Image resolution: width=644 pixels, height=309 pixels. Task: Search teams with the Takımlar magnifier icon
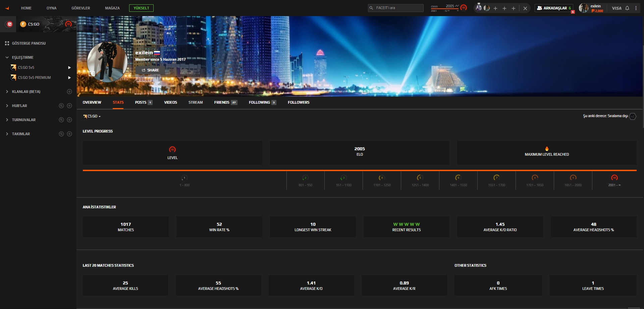coord(61,134)
